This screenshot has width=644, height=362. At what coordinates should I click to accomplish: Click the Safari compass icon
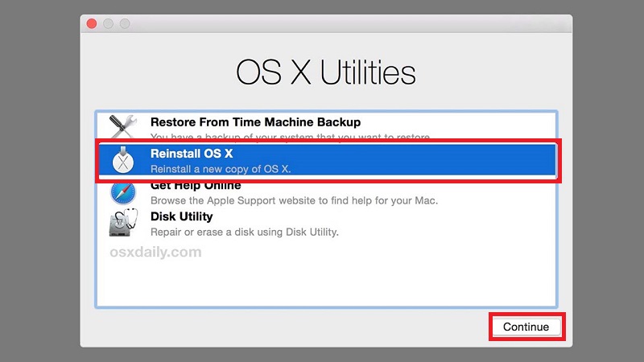(x=123, y=193)
